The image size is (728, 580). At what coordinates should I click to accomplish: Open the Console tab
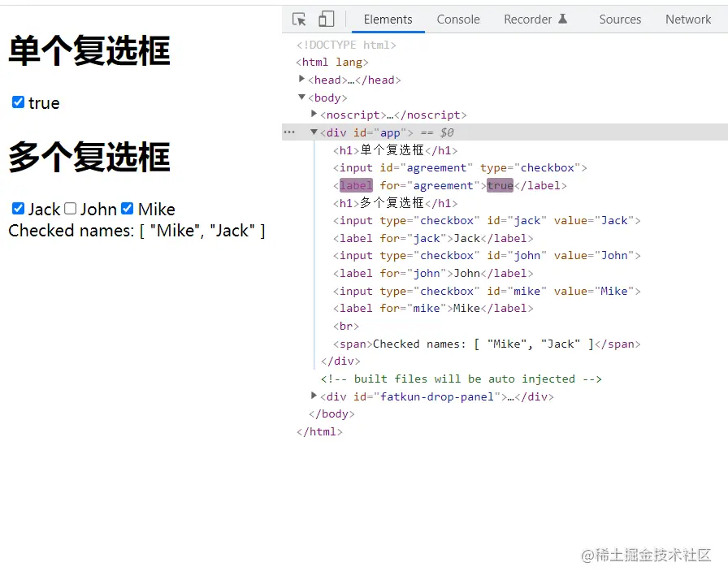point(457,19)
